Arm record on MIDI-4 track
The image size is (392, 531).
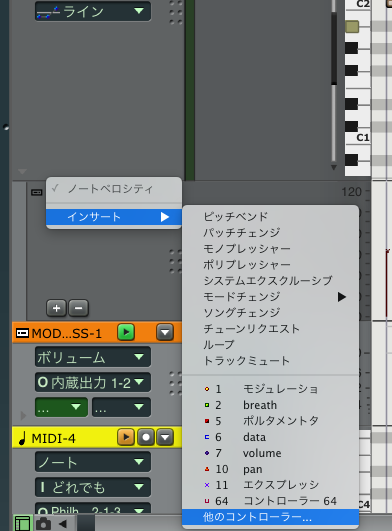tap(146, 437)
